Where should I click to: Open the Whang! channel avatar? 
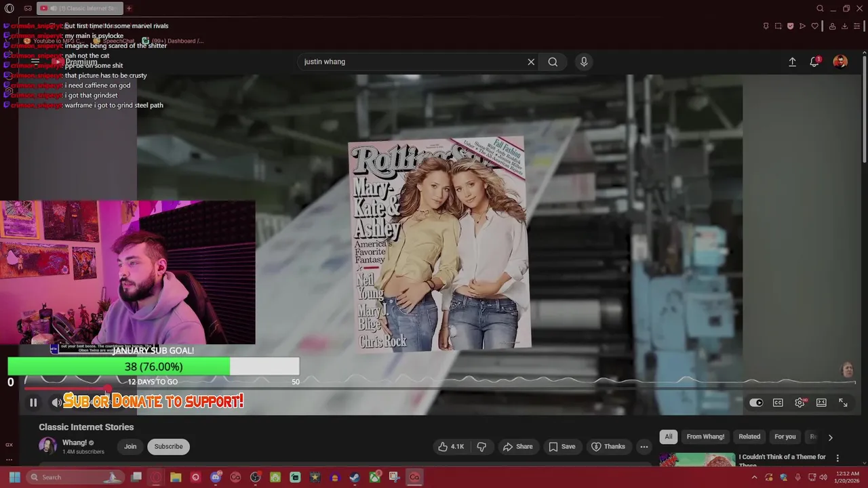pyautogui.click(x=47, y=446)
